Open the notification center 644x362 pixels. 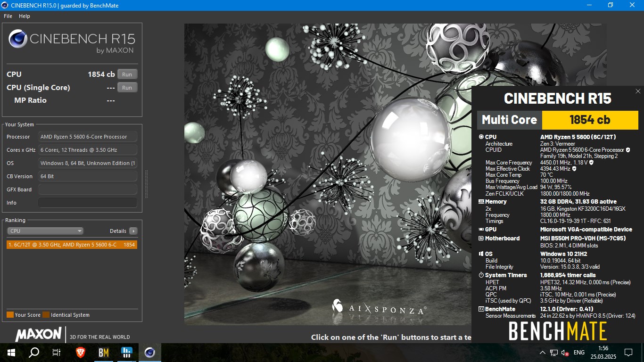[628, 353]
